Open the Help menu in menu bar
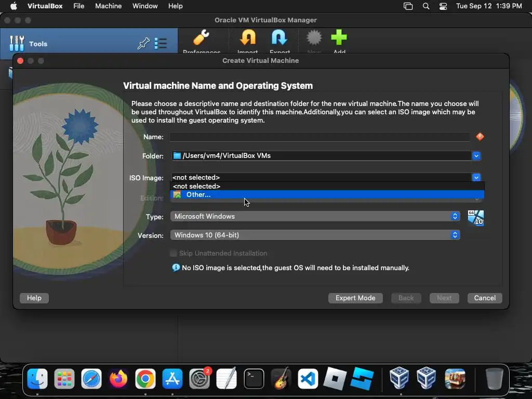 [176, 6]
